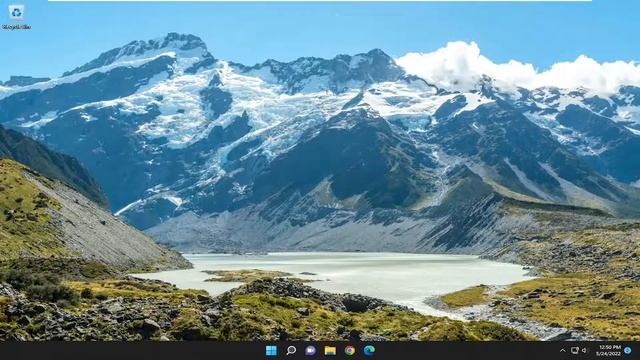This screenshot has width=640, height=360.
Task: Open the volume speaker tray icon
Action: point(584,350)
